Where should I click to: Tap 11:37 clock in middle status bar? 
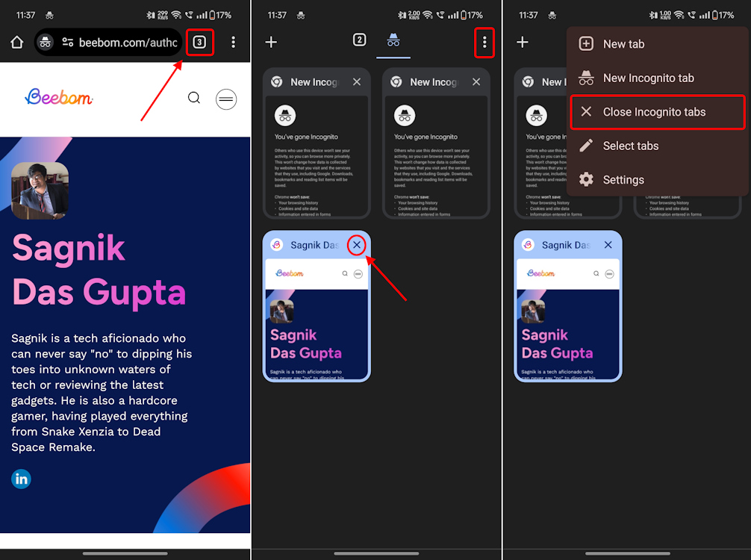(277, 16)
